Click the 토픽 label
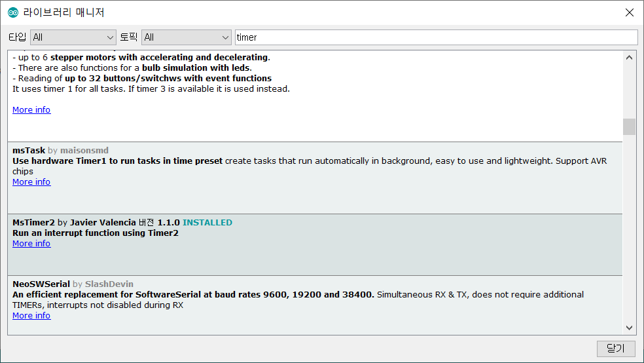The width and height of the screenshot is (644, 363). coord(128,37)
